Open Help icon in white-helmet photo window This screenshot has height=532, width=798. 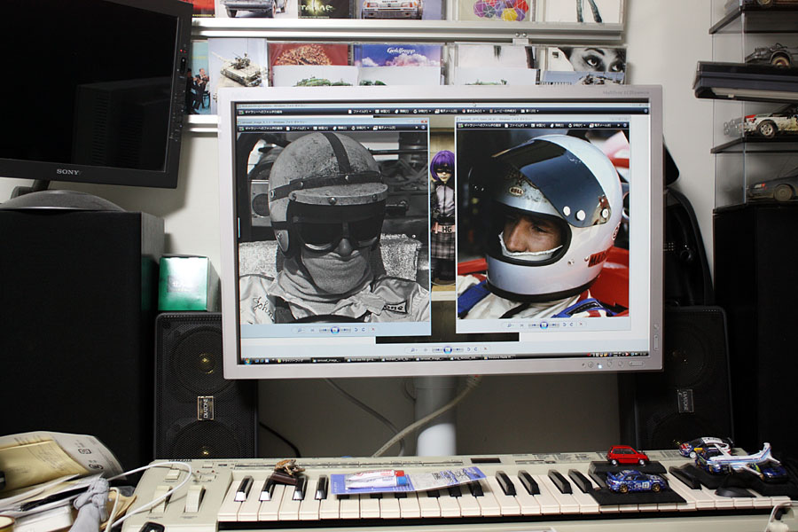(626, 125)
